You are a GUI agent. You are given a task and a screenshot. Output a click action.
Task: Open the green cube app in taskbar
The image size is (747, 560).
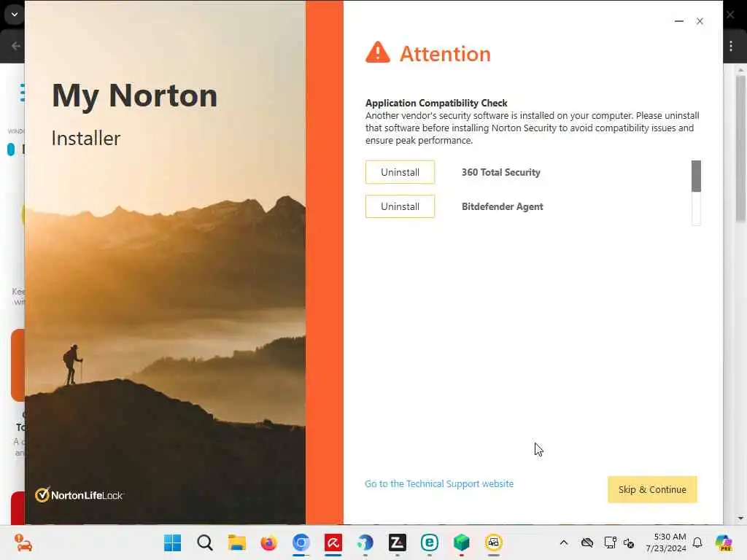coord(462,542)
